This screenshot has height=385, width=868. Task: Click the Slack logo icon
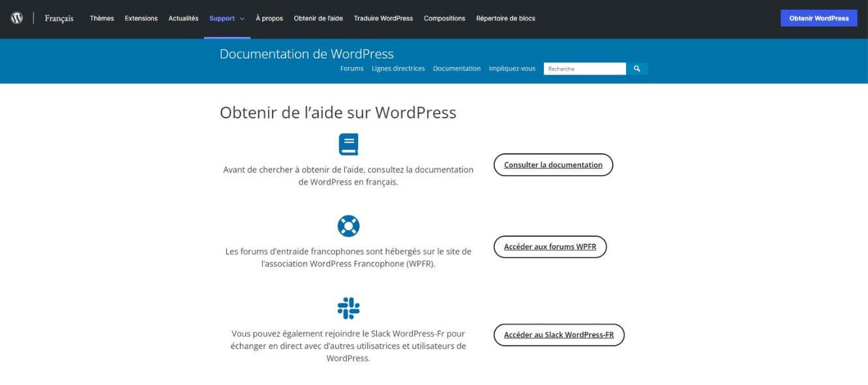348,308
